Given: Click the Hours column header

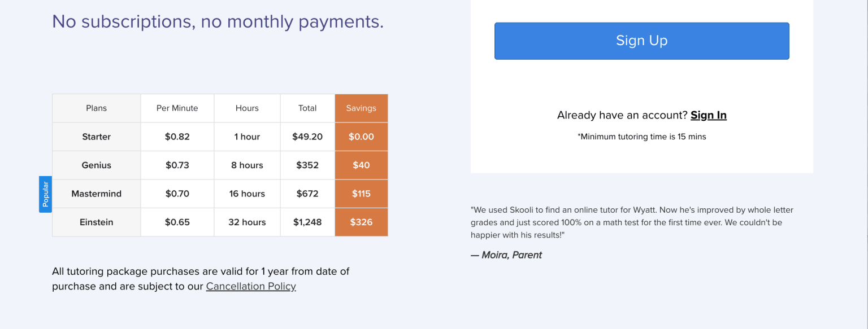Looking at the screenshot, I should [247, 108].
